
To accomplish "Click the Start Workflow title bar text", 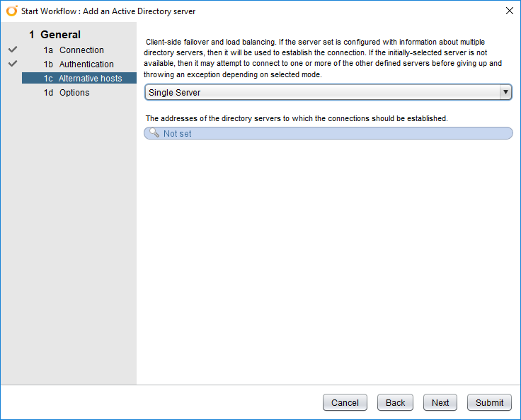I will pos(108,11).
